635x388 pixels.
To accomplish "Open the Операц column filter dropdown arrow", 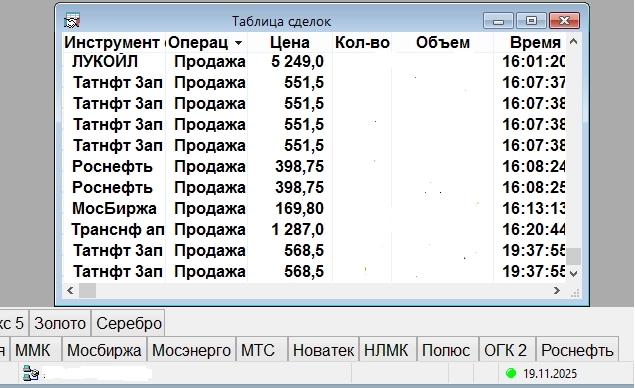I will 239,43.
